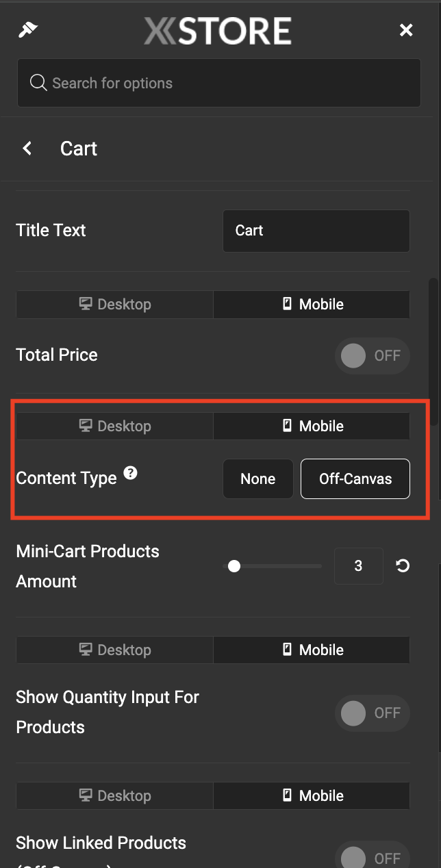Go back using the Cart arrow
The width and height of the screenshot is (441, 868).
[x=27, y=149]
